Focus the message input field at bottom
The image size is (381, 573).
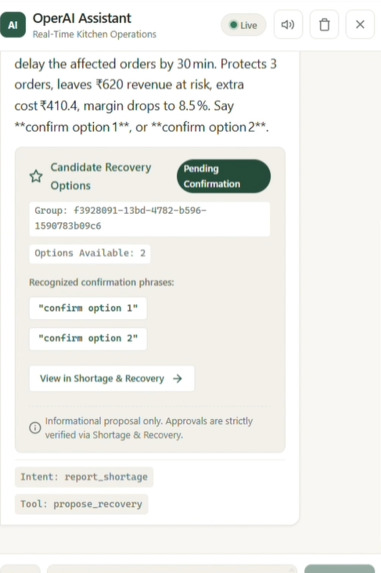172,569
